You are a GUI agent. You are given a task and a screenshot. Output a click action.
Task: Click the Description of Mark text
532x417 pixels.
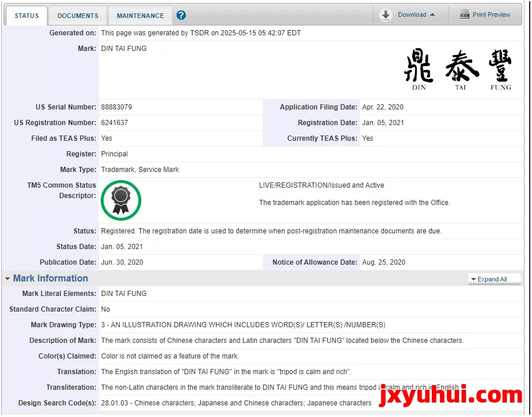282,340
